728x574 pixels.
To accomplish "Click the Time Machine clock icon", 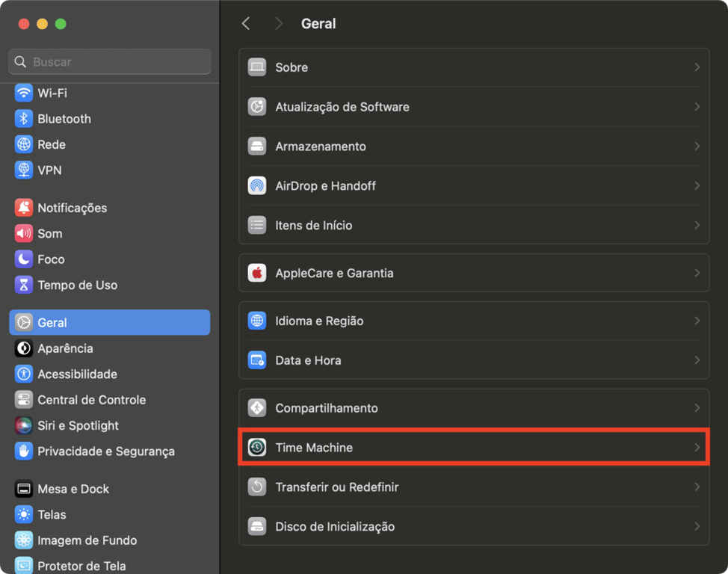I will tap(257, 448).
